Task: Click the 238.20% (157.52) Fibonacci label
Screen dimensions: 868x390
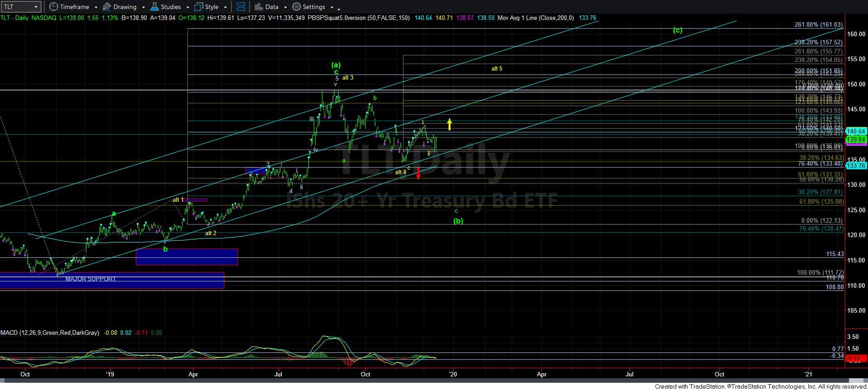Action: [819, 43]
